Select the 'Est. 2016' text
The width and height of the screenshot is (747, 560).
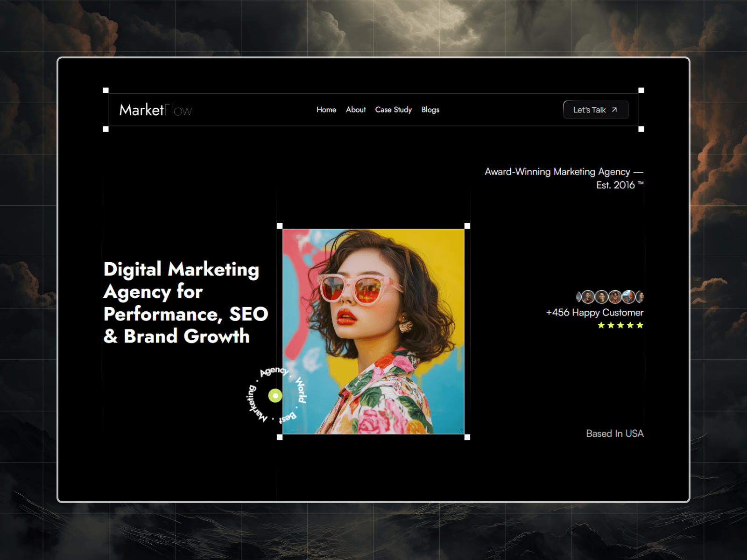[x=615, y=185]
